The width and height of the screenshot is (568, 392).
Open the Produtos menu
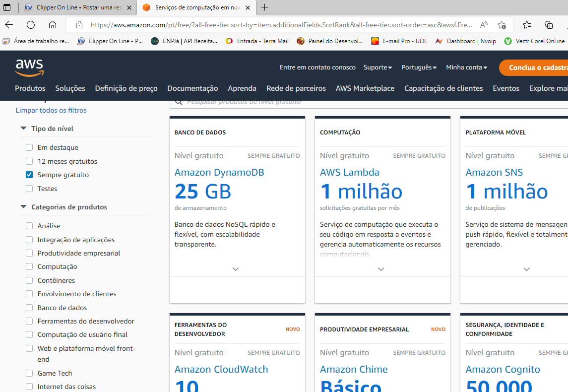tap(30, 88)
